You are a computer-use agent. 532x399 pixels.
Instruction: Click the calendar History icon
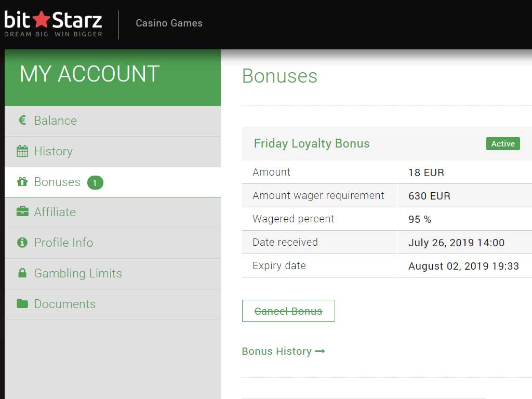[22, 151]
